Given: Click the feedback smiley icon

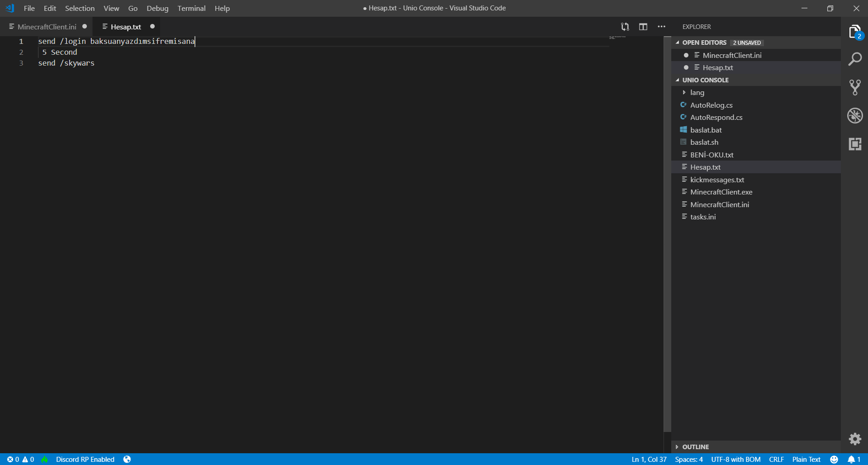Looking at the screenshot, I should point(834,459).
